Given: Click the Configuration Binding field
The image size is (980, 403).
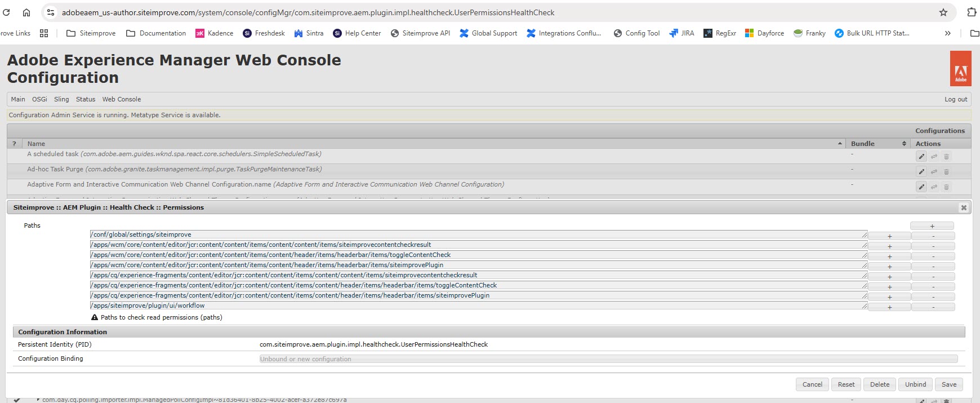Looking at the screenshot, I should [608, 359].
